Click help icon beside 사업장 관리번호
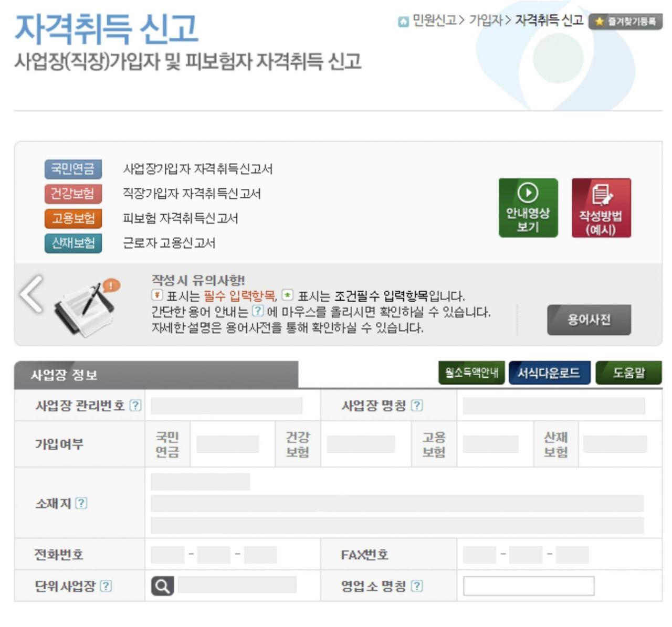 click(x=135, y=406)
